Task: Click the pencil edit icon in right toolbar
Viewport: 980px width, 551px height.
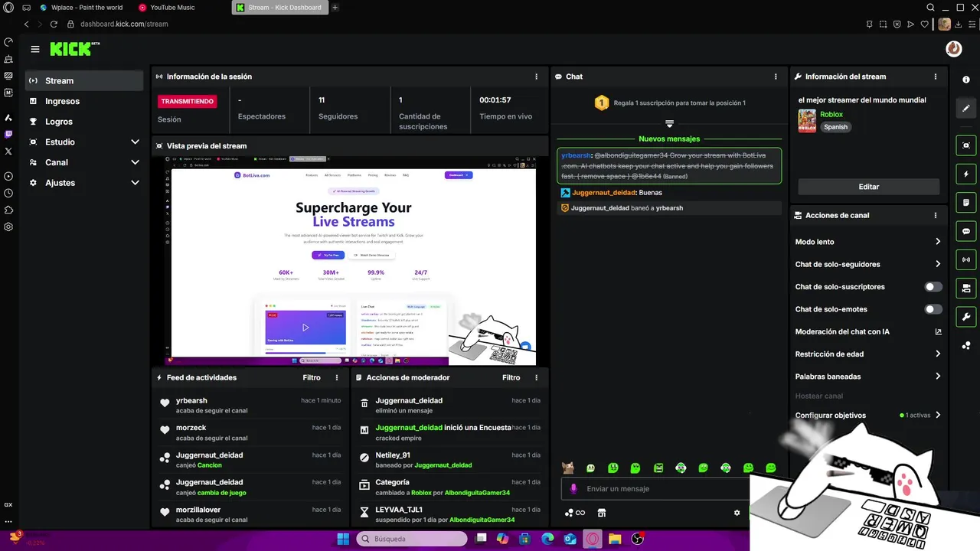Action: 966,109
